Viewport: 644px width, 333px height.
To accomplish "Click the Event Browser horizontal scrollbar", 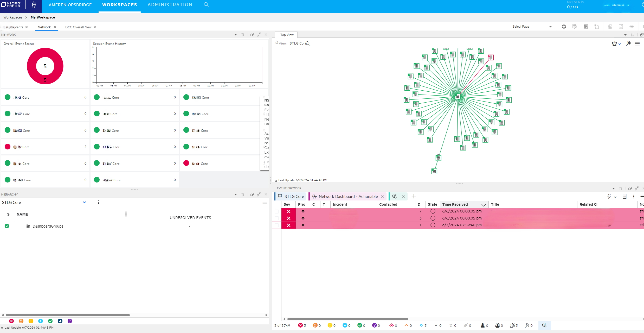I will (347, 319).
